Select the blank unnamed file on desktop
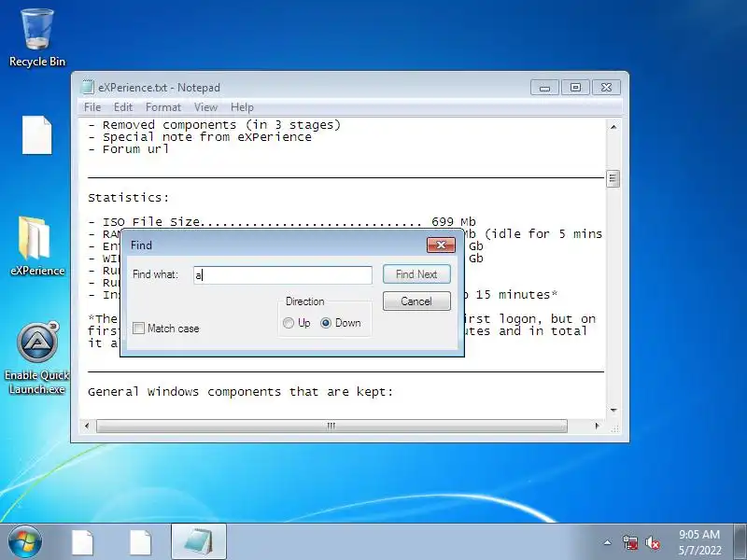Screen dimensions: 747x560 click(x=37, y=135)
